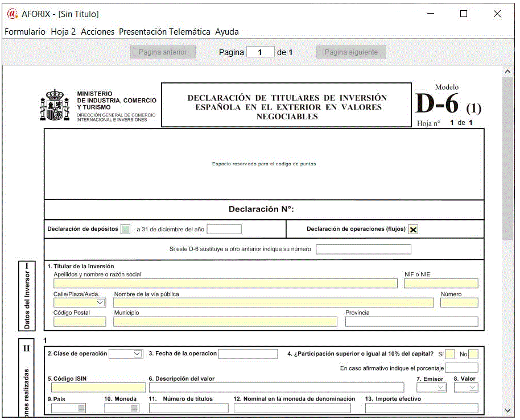
Task: Click the Número de títulos field
Action: 189,409
